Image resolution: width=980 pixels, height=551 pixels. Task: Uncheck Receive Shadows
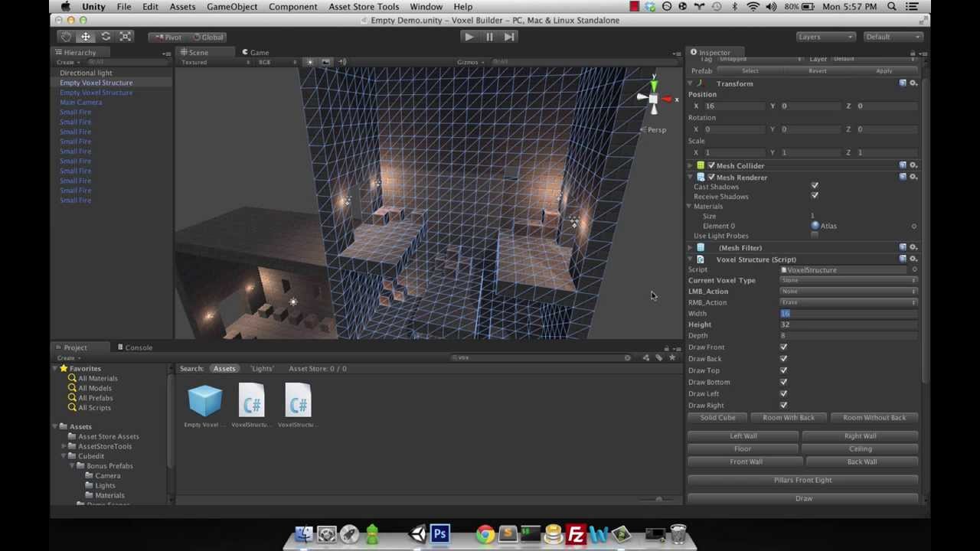[x=815, y=196]
